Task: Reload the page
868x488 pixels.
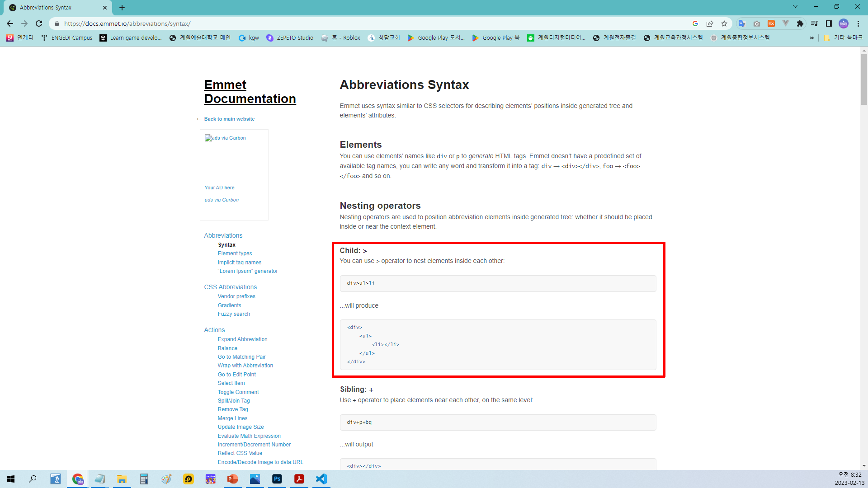Action: pyautogui.click(x=39, y=23)
